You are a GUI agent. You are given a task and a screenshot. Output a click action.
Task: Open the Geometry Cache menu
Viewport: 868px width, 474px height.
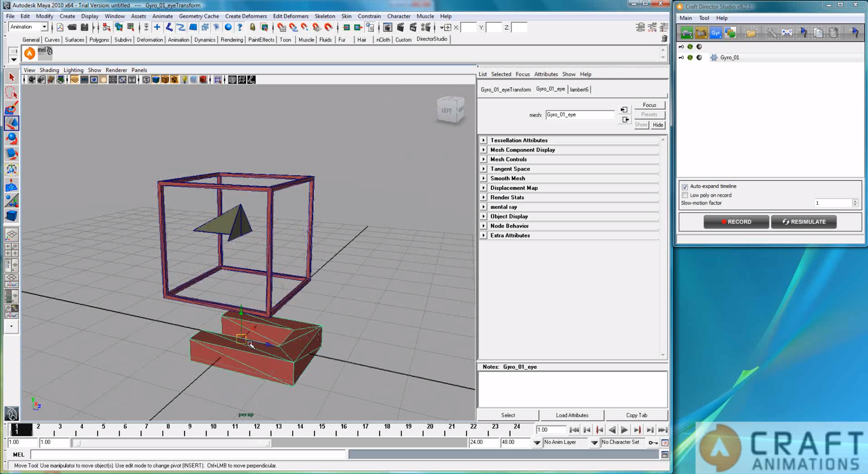[199, 16]
